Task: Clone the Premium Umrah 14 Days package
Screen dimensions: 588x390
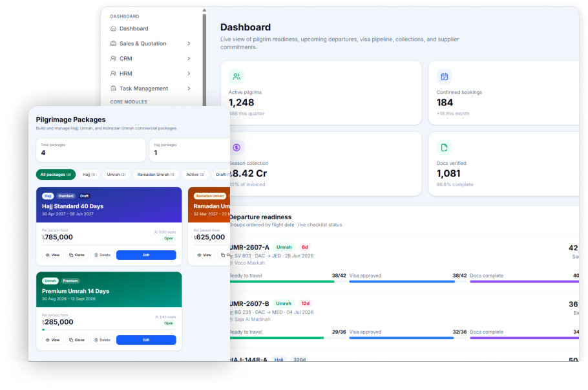Action: (x=77, y=340)
